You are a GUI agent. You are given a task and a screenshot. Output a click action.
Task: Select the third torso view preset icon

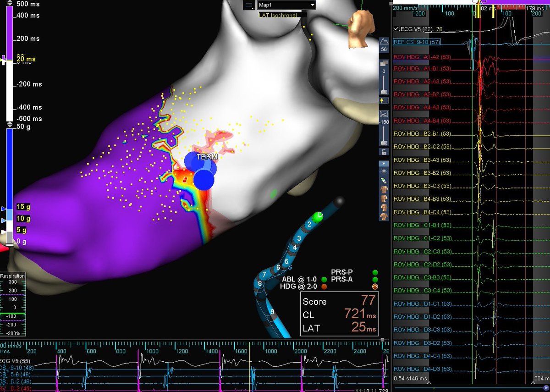point(384,208)
